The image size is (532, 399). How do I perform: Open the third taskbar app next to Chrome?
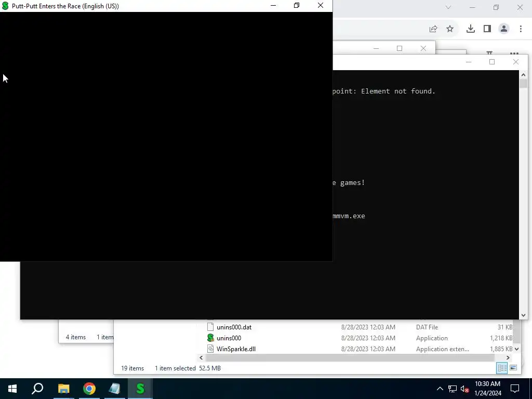[115, 389]
